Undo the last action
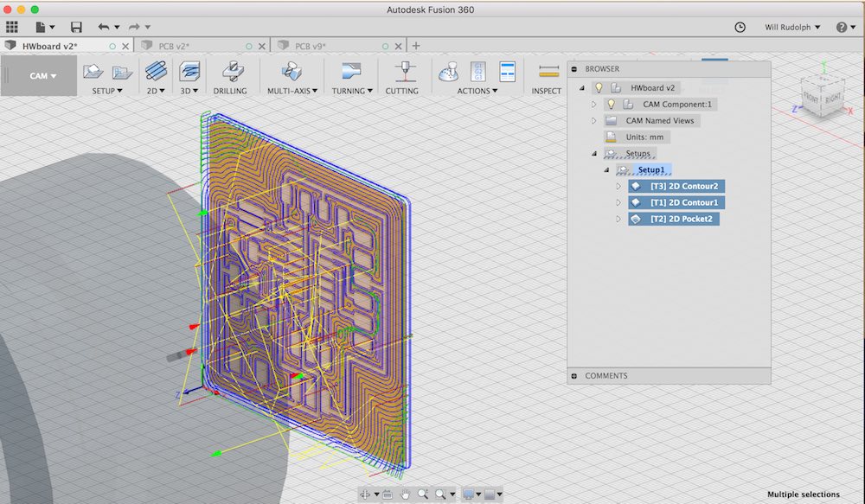The image size is (865, 504). pos(104,27)
